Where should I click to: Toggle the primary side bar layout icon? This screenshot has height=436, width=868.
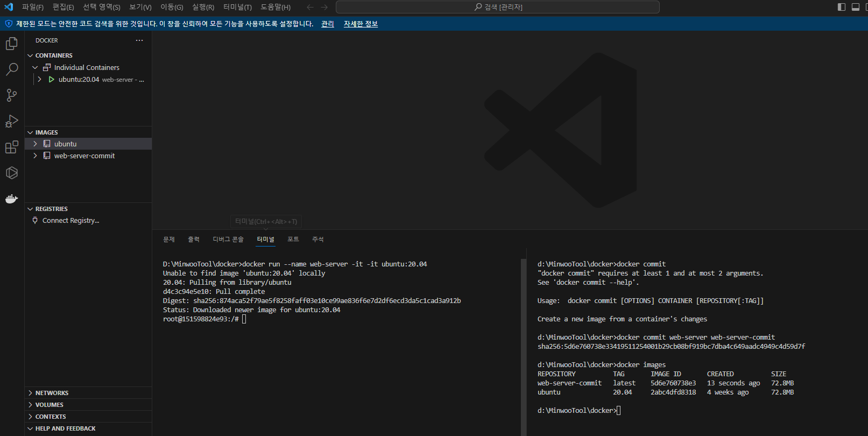coord(842,7)
